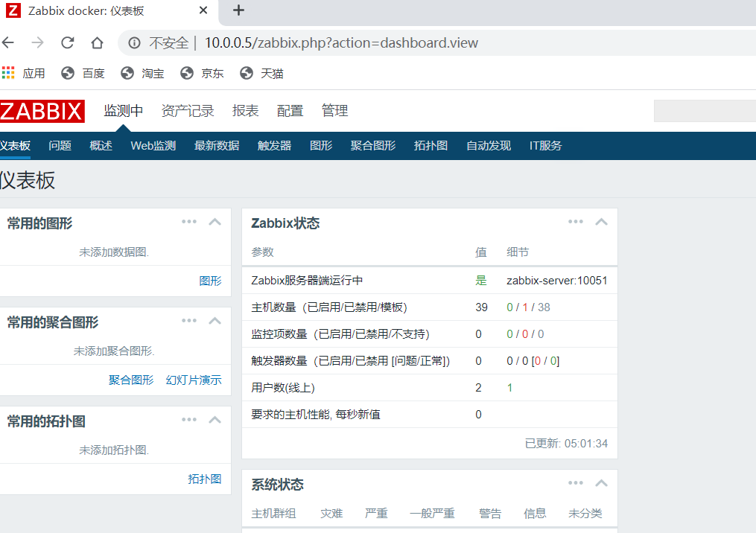Open the three-dot menu of 系统状态 widget
The image size is (756, 533).
[576, 483]
